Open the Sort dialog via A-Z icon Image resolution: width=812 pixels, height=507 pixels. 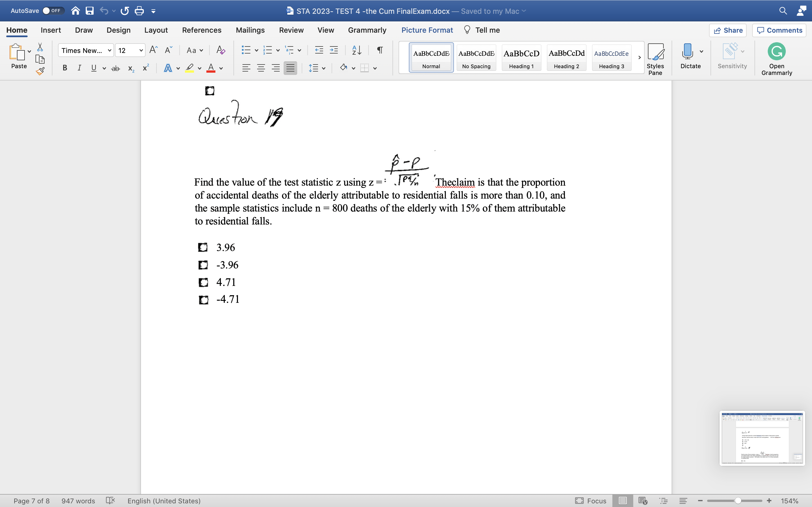(x=356, y=50)
